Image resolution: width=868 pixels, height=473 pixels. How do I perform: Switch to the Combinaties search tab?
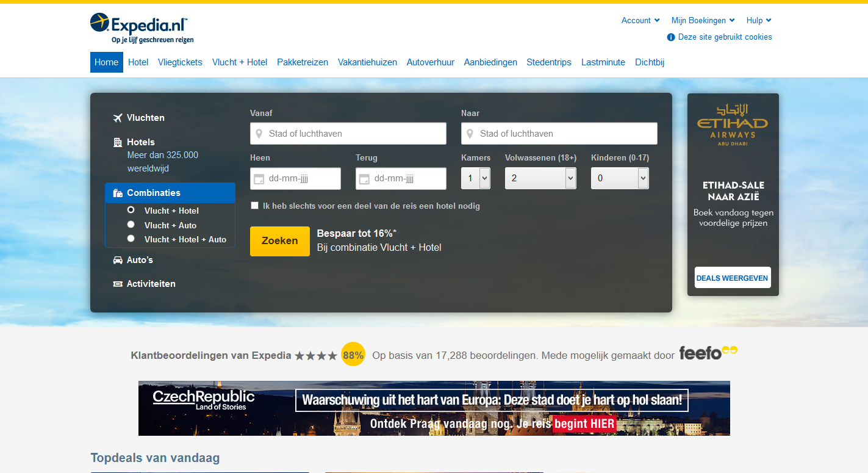coord(170,193)
